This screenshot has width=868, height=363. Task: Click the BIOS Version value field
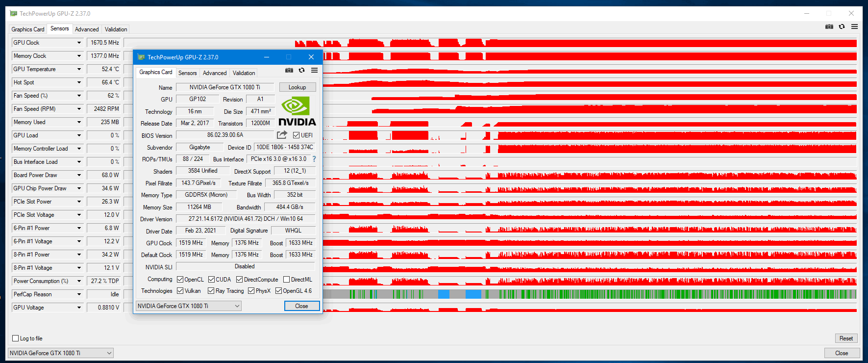pos(225,135)
